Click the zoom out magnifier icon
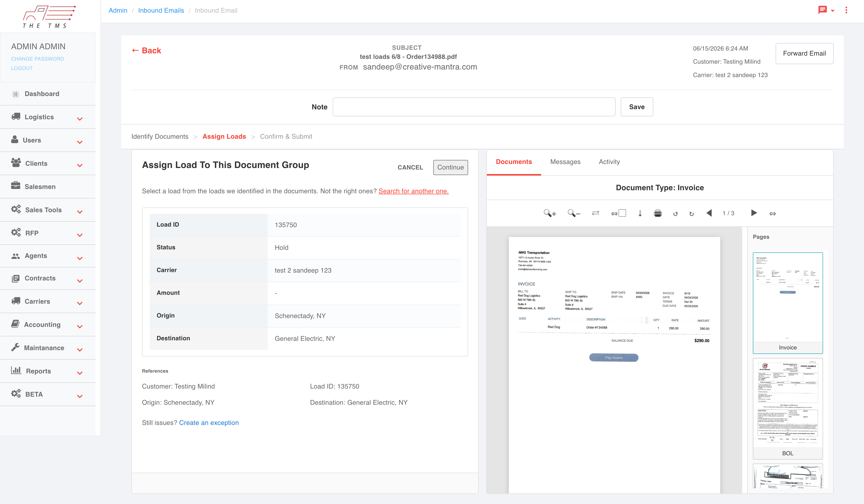 tap(573, 213)
